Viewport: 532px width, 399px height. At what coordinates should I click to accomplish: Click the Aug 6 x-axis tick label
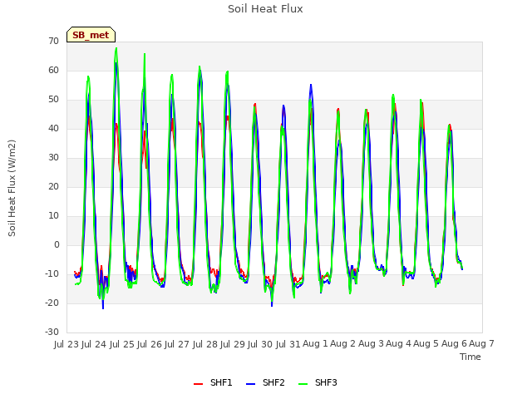coord(454,344)
